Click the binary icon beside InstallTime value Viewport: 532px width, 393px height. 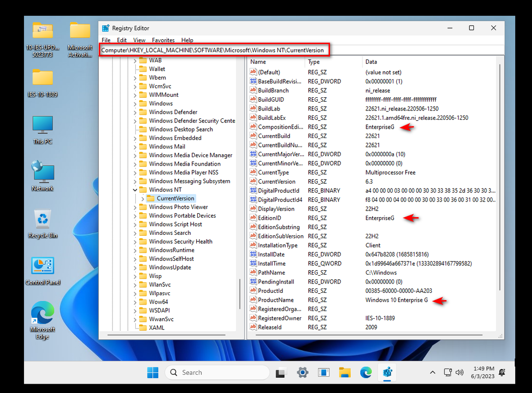(253, 263)
